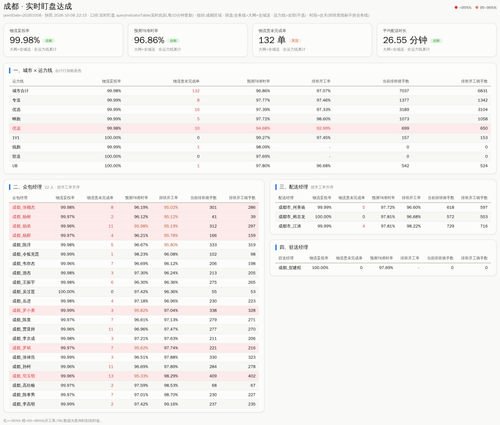
Task: Click the 729 cell in the 配送经理 table
Action: (450, 226)
